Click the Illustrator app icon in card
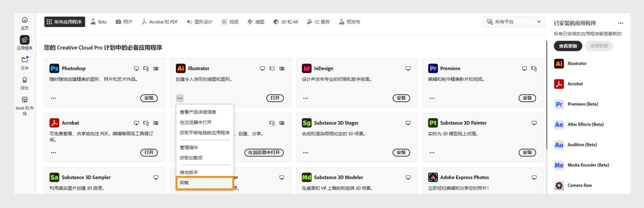Screen dimensions: 644x208 click(181, 68)
